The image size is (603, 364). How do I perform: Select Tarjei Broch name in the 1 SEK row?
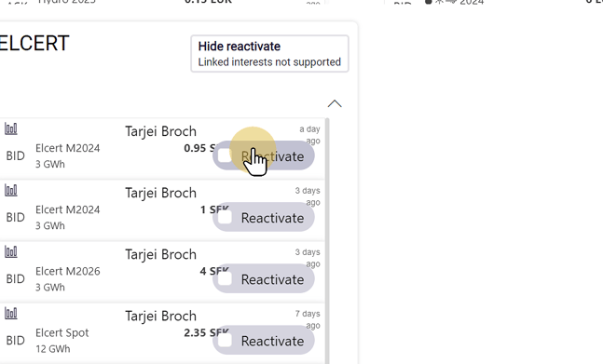(x=160, y=193)
